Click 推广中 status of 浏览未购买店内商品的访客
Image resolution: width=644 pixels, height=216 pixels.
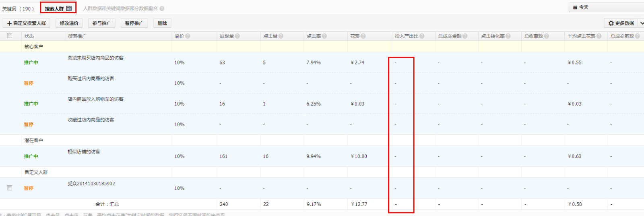tap(31, 62)
